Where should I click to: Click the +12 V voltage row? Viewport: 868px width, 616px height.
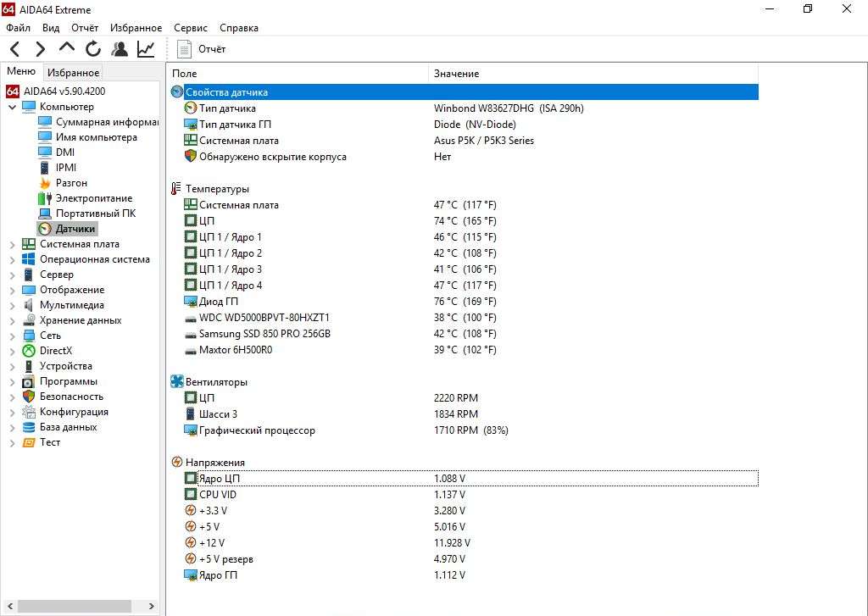point(470,542)
